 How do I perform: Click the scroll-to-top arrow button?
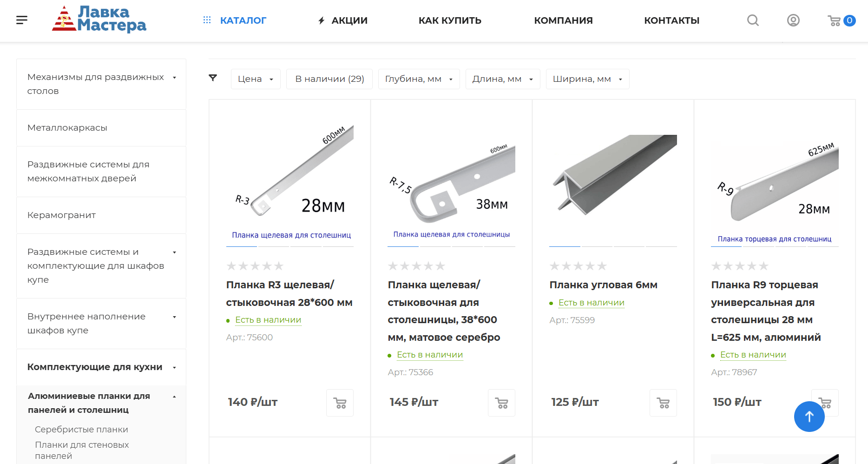pyautogui.click(x=809, y=417)
